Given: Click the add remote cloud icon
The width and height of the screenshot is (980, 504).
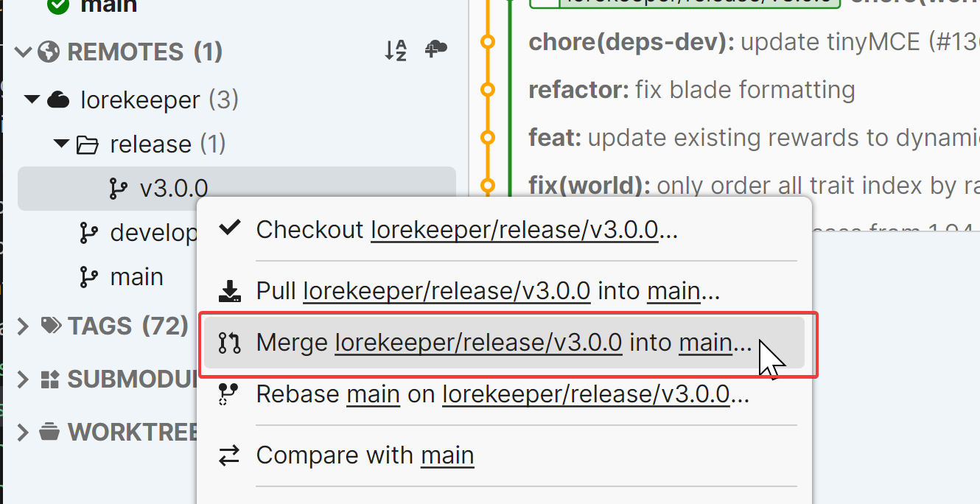Looking at the screenshot, I should 436,50.
